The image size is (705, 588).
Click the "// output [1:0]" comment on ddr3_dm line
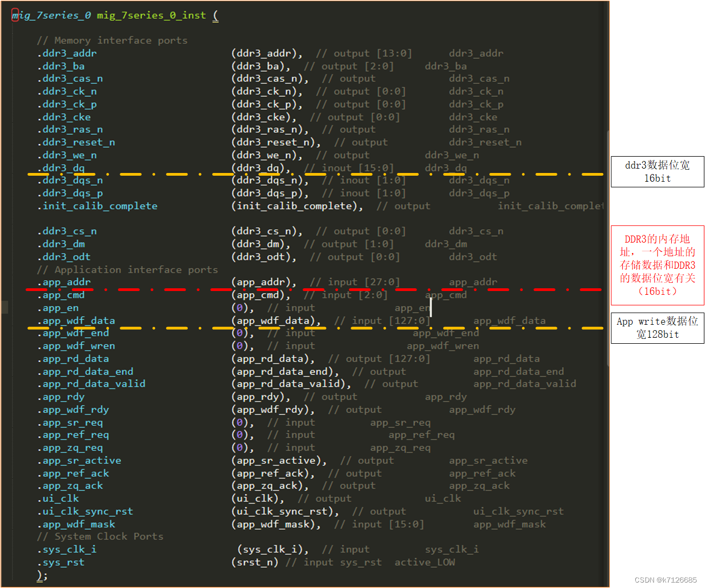point(348,244)
